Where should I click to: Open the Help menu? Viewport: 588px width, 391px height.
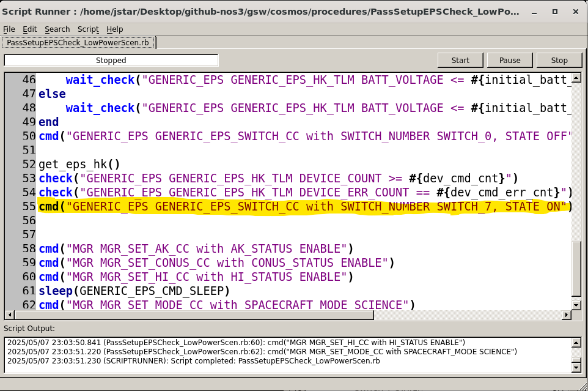(x=114, y=29)
